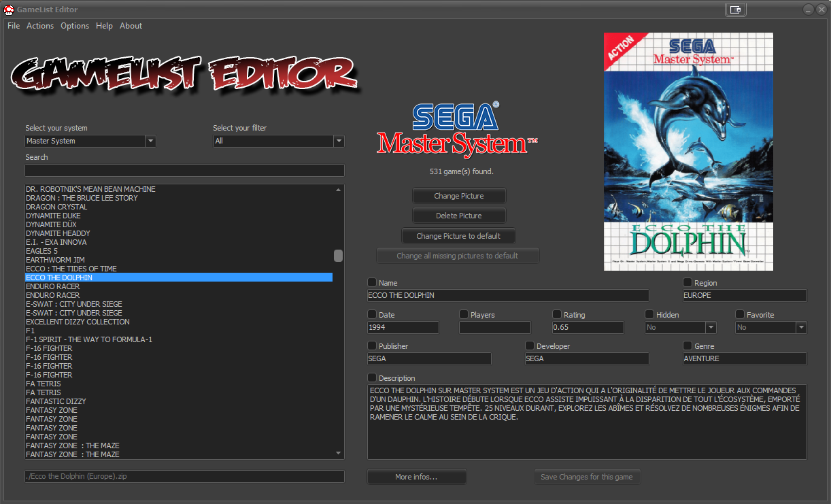Click the Name field with ECCO THE DOLPHIN
The width and height of the screenshot is (831, 504).
click(x=508, y=295)
